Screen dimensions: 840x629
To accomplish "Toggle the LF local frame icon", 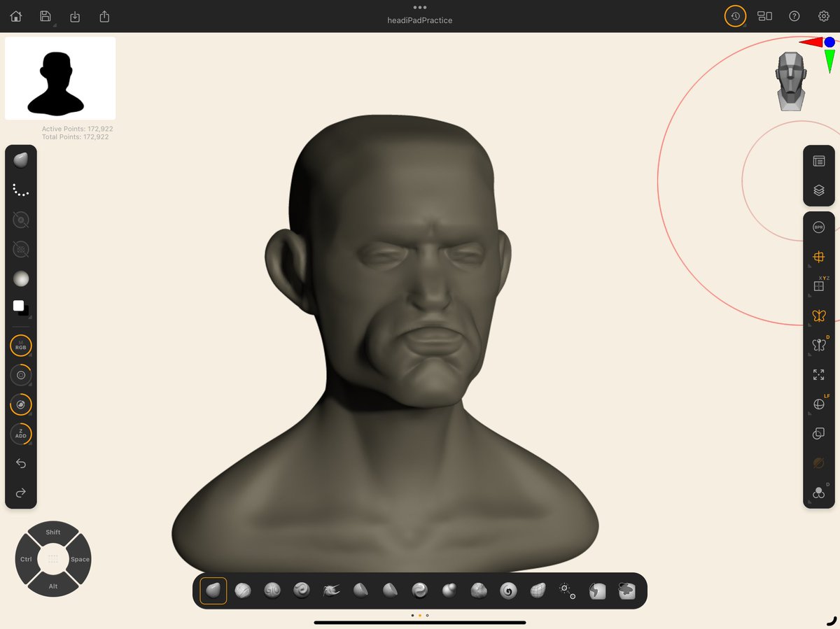I will click(818, 404).
